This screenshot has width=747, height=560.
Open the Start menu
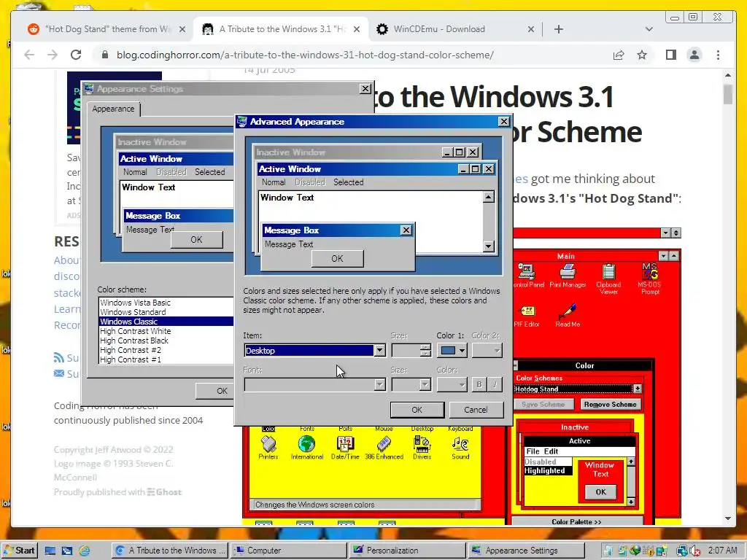click(19, 551)
